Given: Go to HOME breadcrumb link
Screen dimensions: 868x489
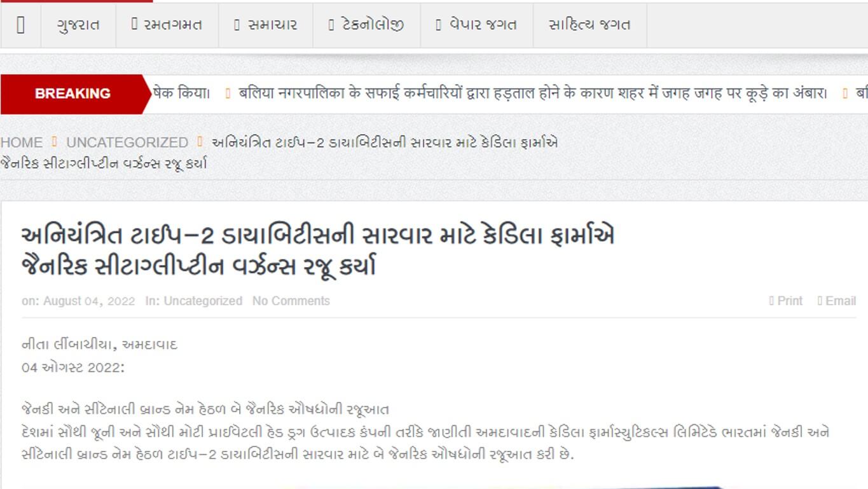Looking at the screenshot, I should pos(22,142).
